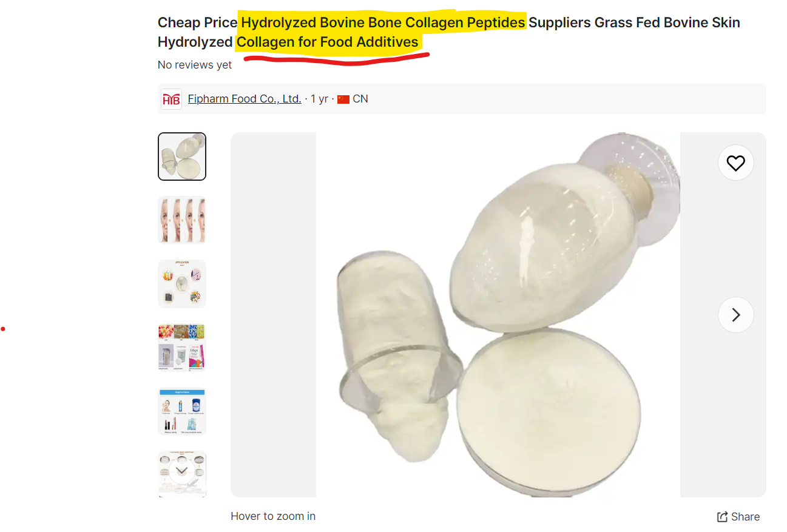The height and width of the screenshot is (532, 787).
Task: Add product to favorites with heart icon
Action: (x=735, y=163)
